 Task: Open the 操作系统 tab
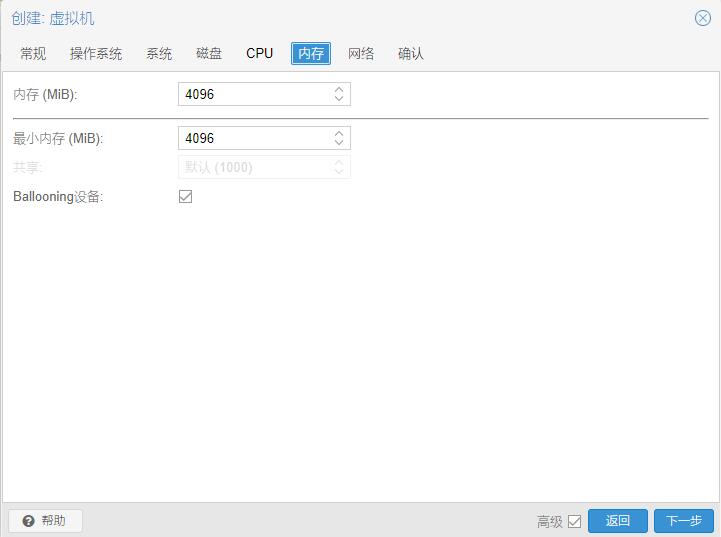click(96, 54)
